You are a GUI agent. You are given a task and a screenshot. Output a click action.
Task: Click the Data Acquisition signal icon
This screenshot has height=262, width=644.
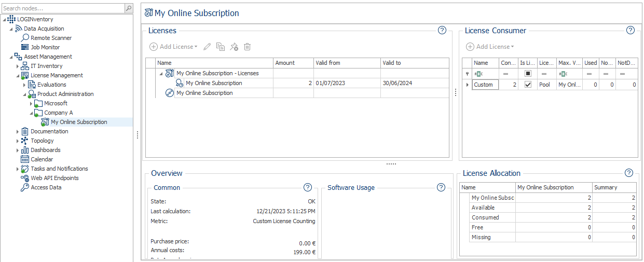tap(18, 29)
